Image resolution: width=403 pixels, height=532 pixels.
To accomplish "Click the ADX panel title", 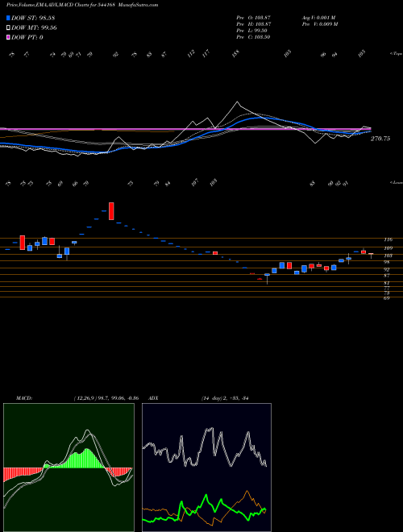I will tap(154, 398).
